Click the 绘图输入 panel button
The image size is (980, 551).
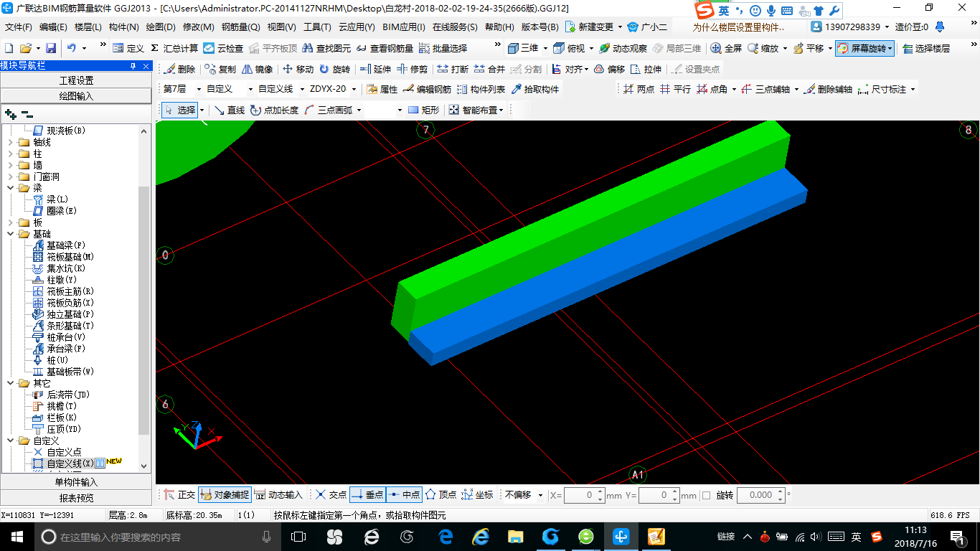pyautogui.click(x=76, y=95)
